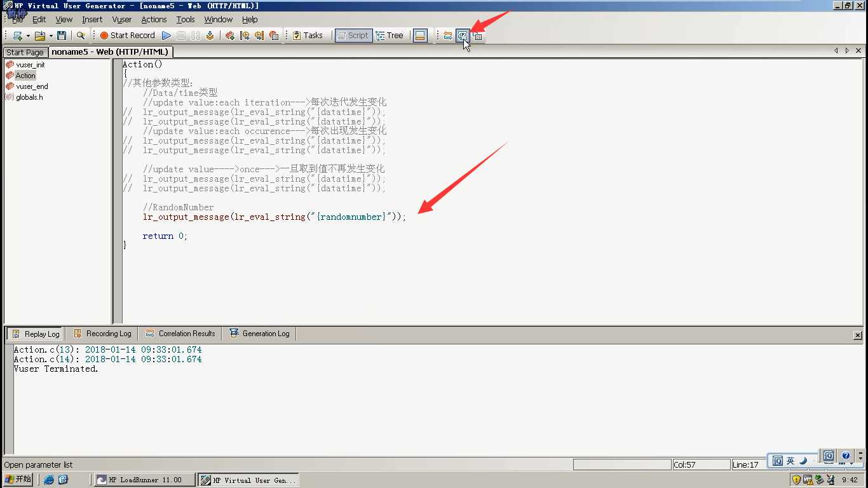
Task: Open the Correlation Results tab
Action: coord(180,334)
